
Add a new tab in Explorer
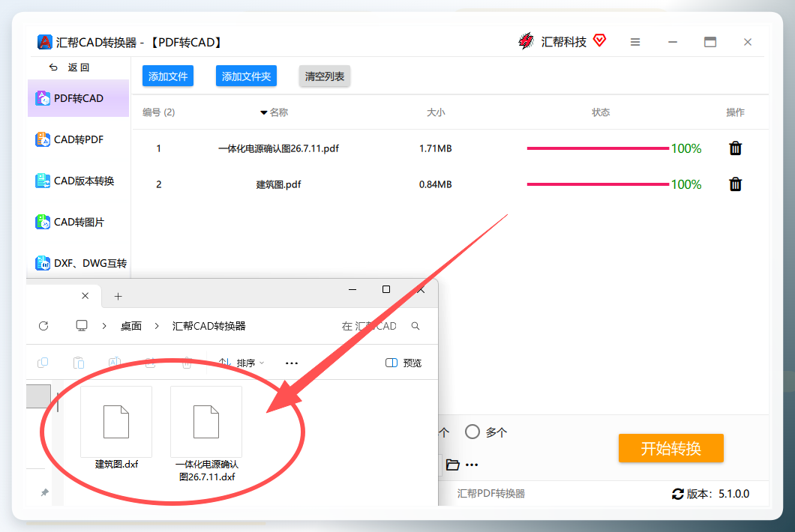[x=118, y=297]
